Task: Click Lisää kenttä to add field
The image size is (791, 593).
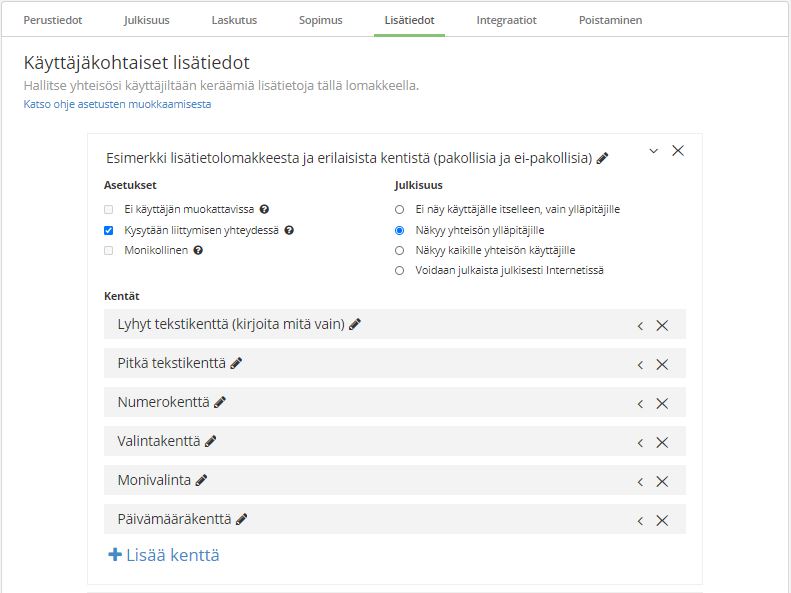Action: 164,555
